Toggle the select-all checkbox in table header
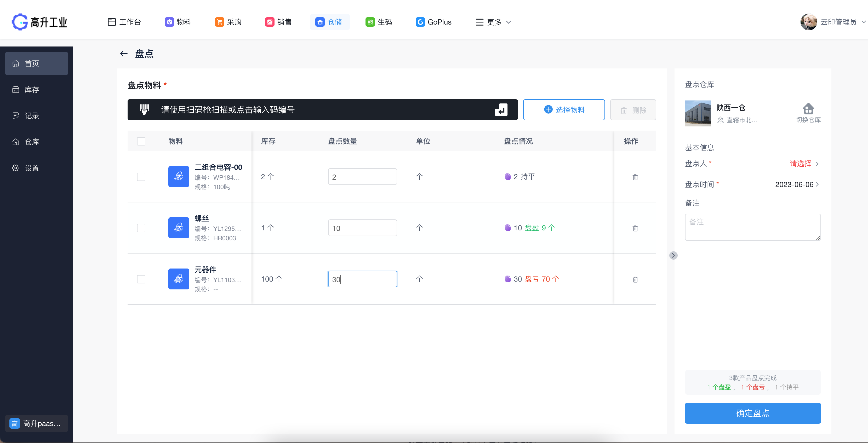 point(141,141)
